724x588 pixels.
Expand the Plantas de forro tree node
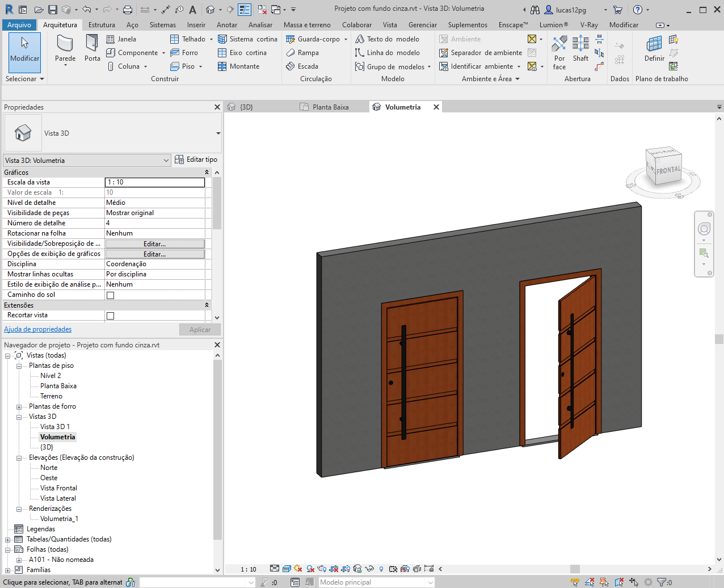click(19, 407)
